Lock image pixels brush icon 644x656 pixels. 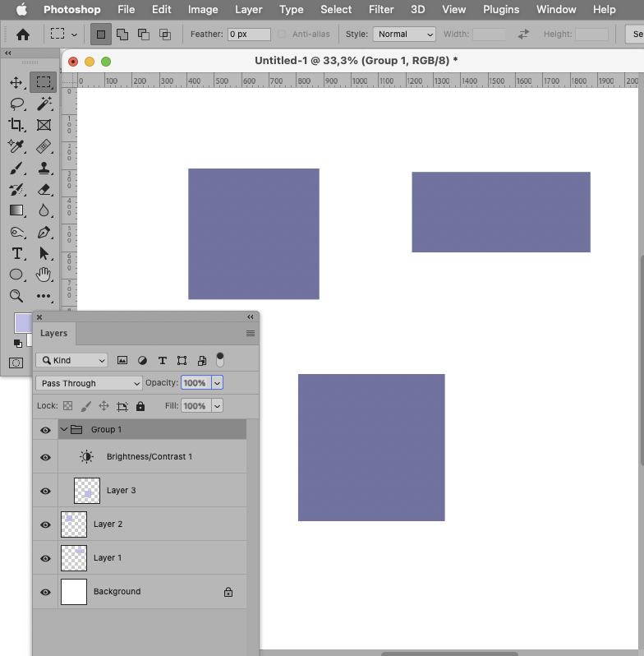[85, 406]
